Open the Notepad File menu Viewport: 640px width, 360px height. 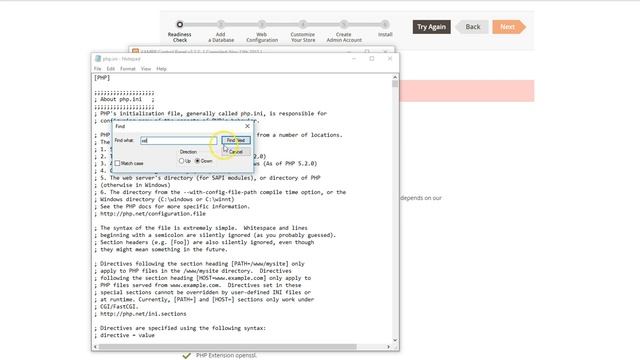(98, 69)
